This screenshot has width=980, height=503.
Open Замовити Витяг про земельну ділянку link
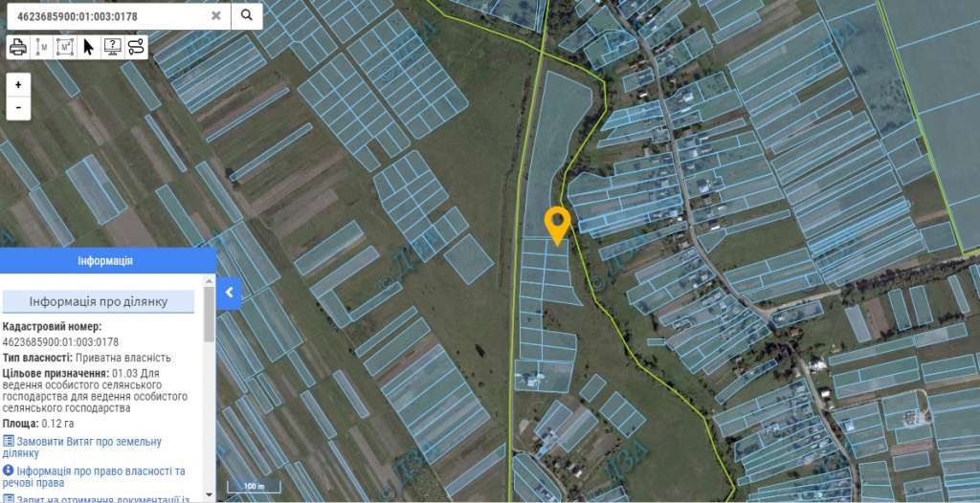(x=82, y=448)
